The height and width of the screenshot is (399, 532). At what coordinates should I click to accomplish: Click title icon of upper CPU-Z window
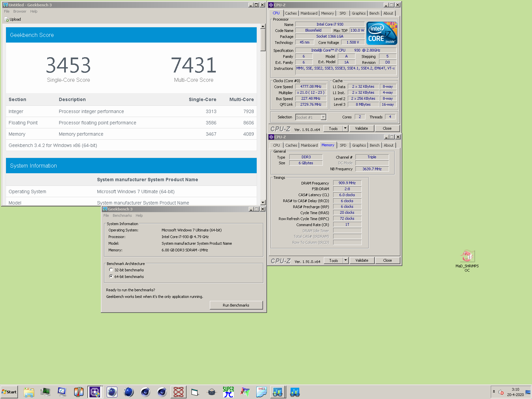pos(271,5)
